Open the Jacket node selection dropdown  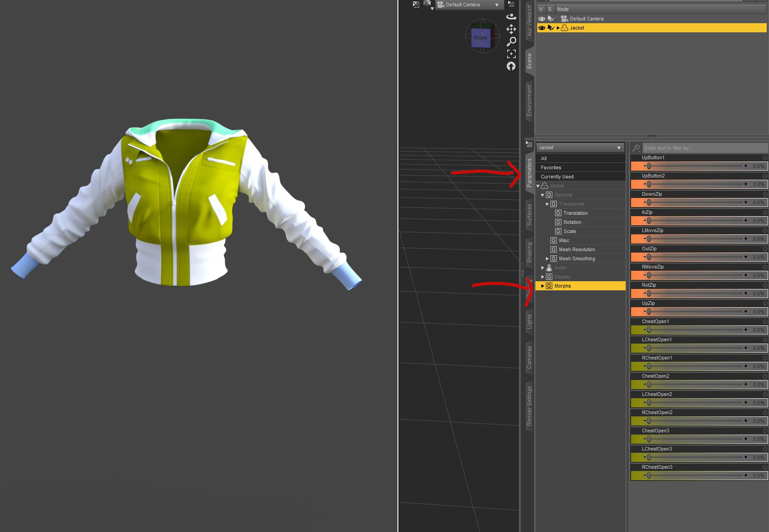point(580,147)
